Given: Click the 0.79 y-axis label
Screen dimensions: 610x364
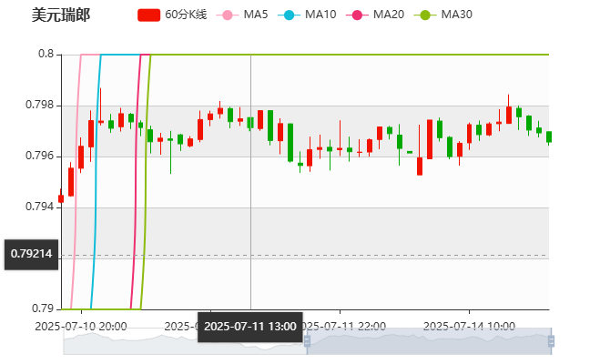Looking at the screenshot, I should click(43, 308).
